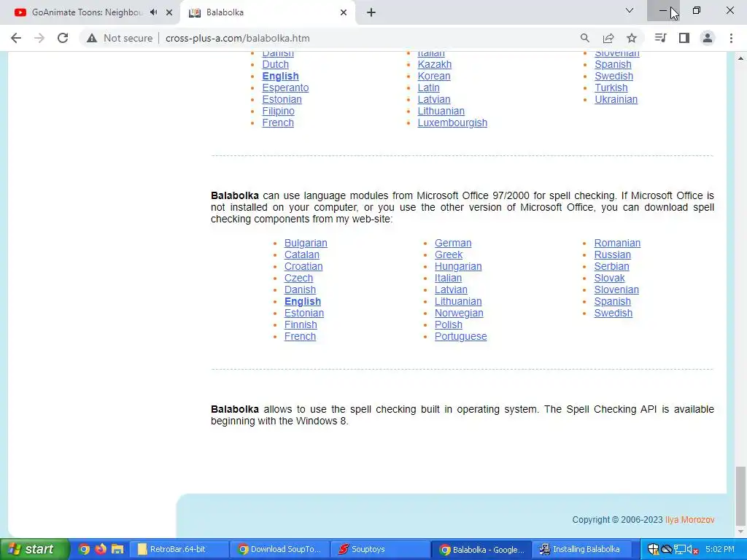Image resolution: width=747 pixels, height=560 pixels.
Task: Close the GoAnimate Toons tab
Action: click(169, 12)
